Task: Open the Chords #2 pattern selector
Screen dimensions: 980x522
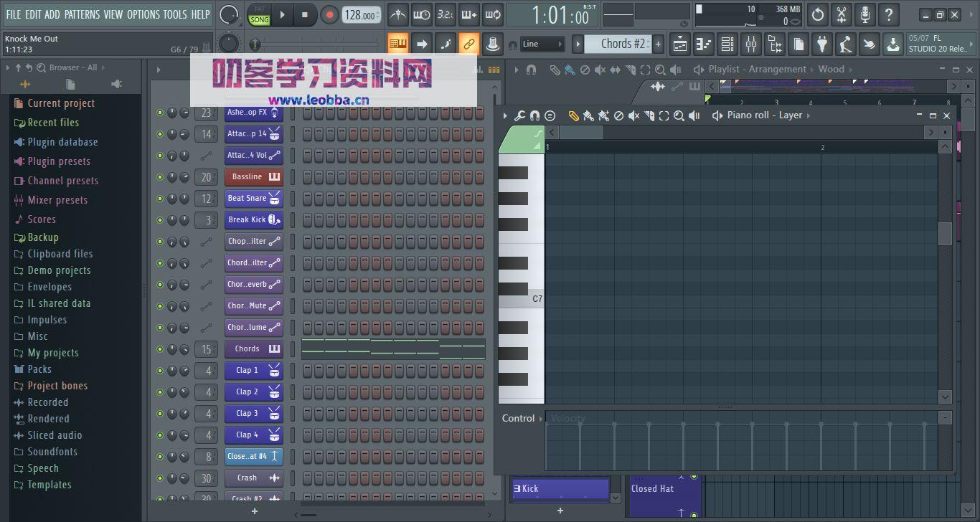Action: coord(621,43)
